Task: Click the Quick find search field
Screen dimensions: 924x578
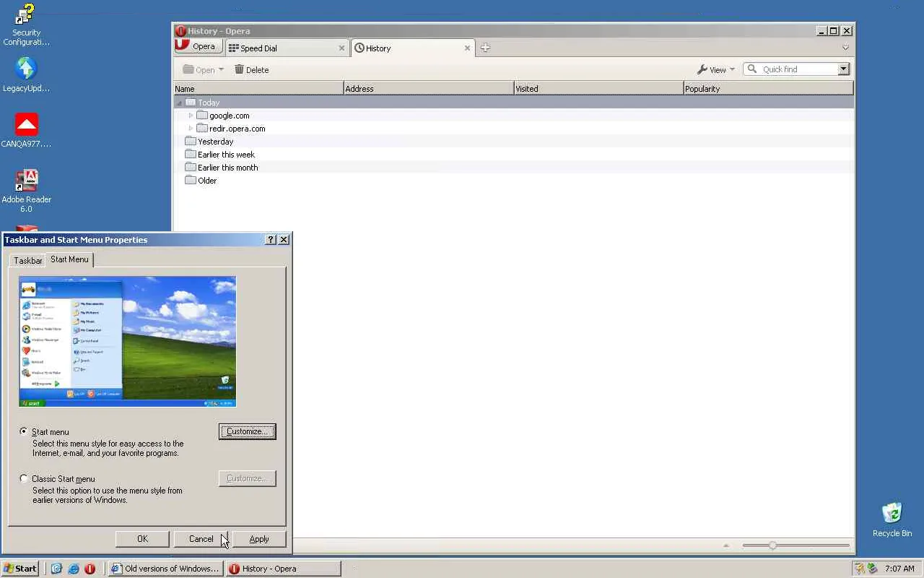Action: pyautogui.click(x=791, y=69)
